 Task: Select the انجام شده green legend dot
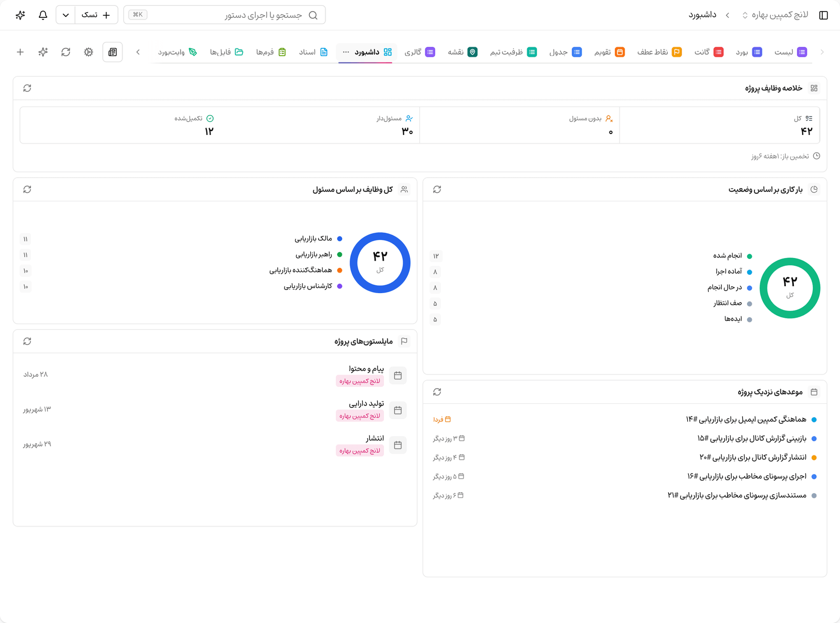tap(749, 256)
